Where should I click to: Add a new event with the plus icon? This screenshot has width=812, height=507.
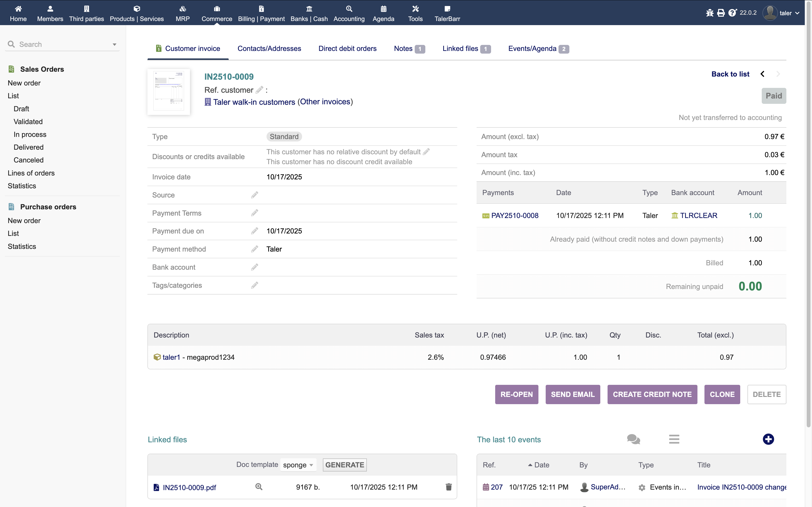768,439
